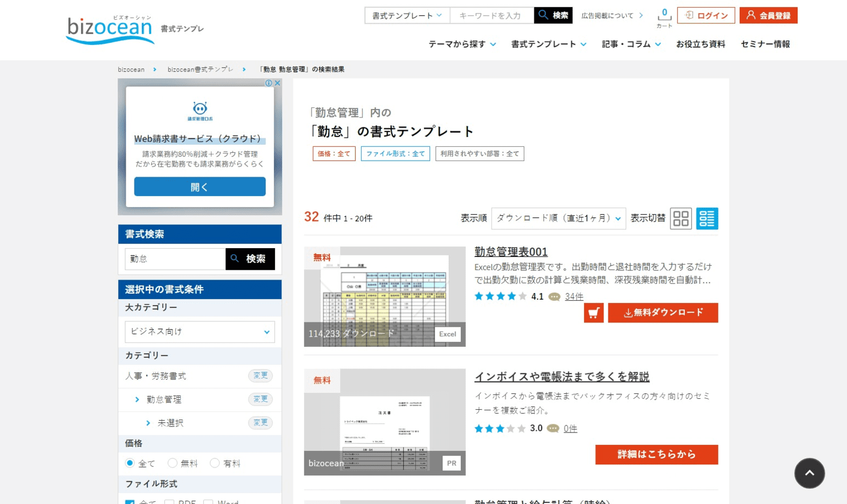Open reviews via the speech bubble icon
847x504 pixels.
pyautogui.click(x=555, y=296)
